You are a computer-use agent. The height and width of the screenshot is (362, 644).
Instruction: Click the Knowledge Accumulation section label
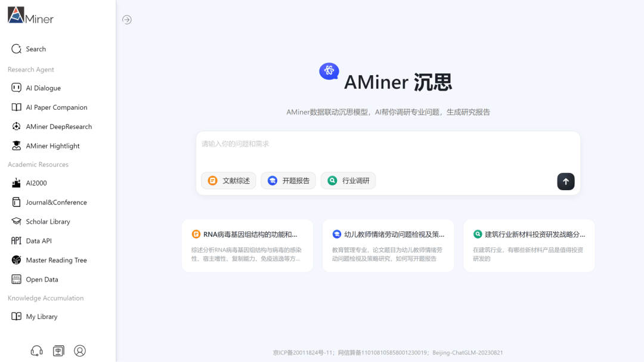[45, 298]
